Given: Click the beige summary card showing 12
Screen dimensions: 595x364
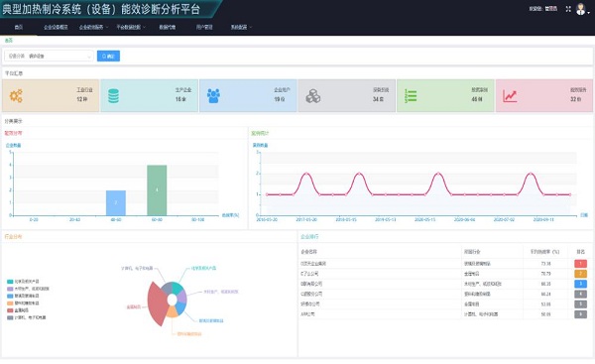Looking at the screenshot, I should tap(51, 95).
